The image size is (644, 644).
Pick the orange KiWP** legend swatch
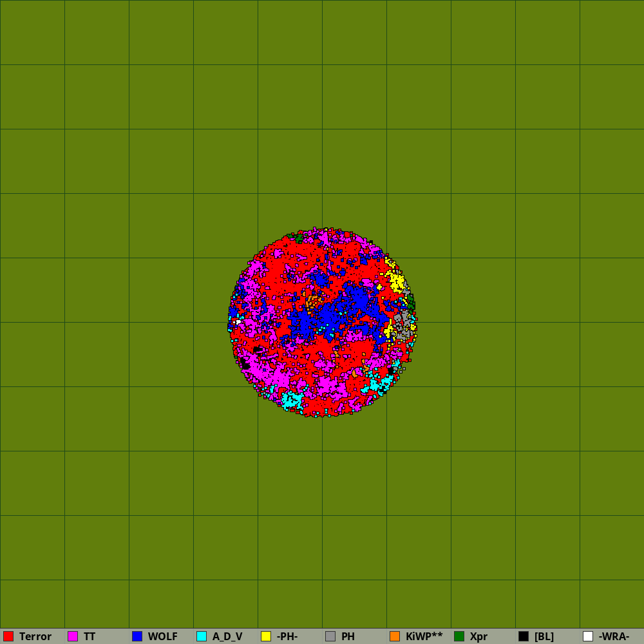(x=395, y=636)
